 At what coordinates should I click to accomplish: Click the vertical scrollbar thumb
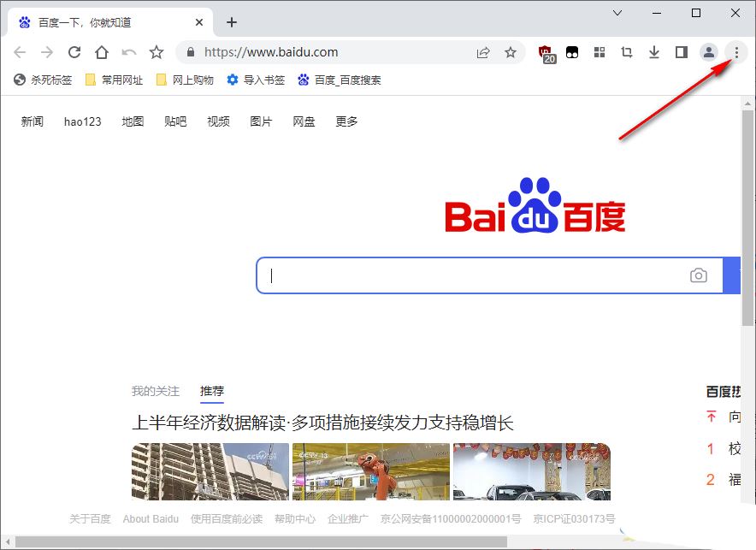747,214
